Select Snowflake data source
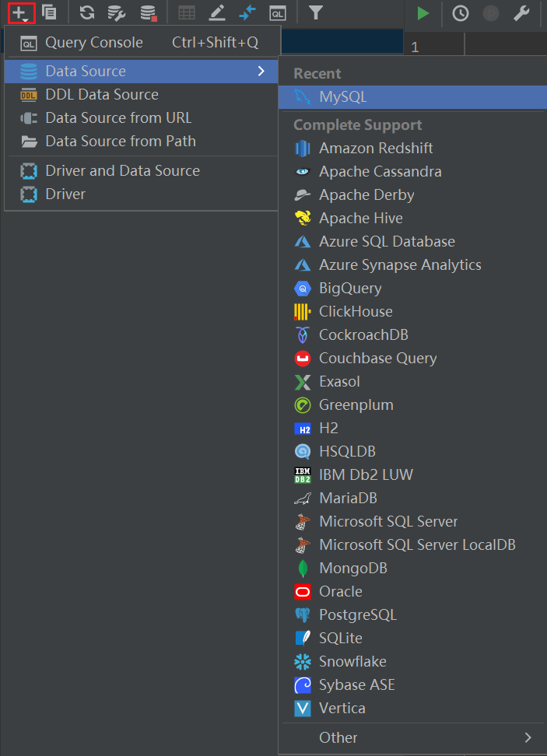Viewport: 547px width, 756px height. (x=412, y=661)
